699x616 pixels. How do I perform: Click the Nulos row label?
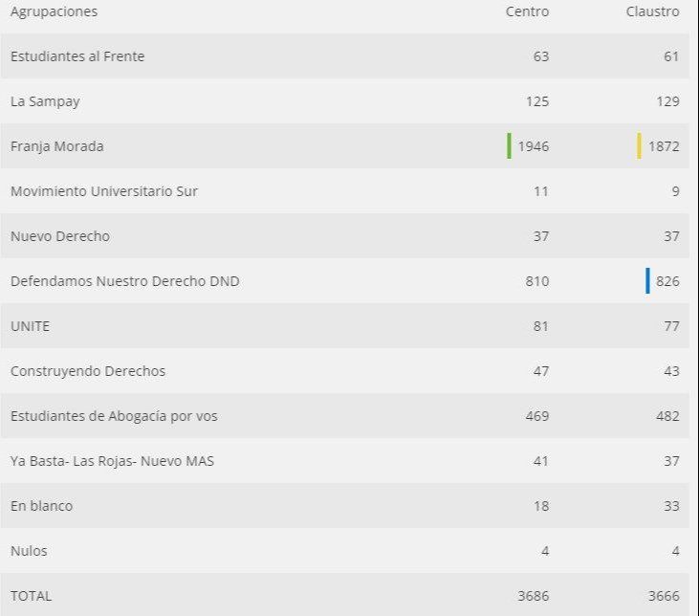coord(29,551)
